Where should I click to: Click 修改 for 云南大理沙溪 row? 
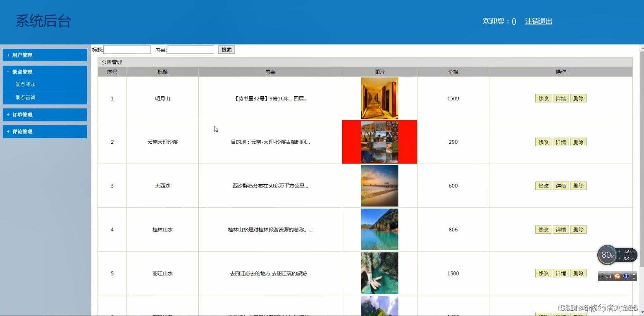(x=543, y=142)
